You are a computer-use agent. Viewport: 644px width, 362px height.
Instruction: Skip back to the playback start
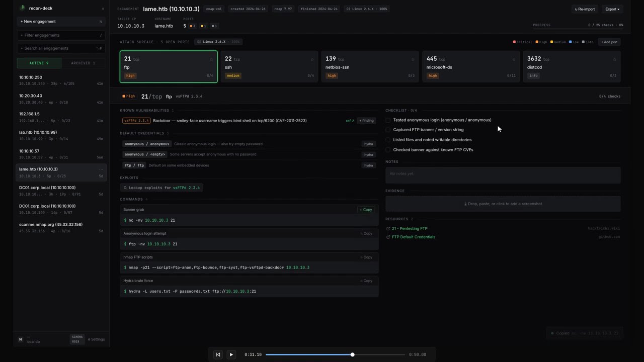click(x=218, y=354)
